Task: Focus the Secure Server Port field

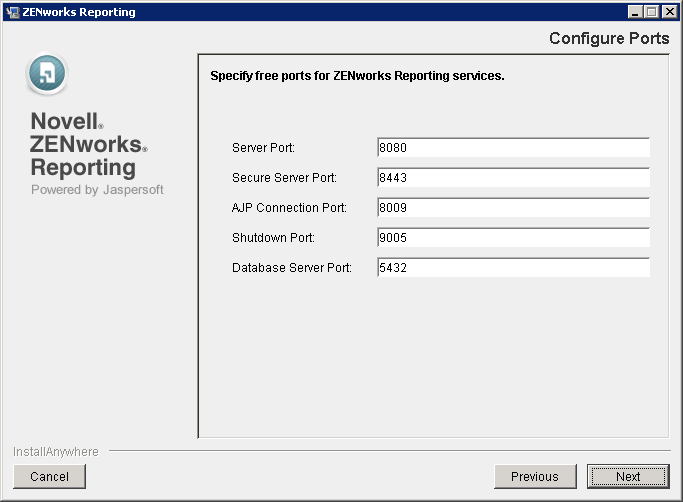Action: pos(513,178)
